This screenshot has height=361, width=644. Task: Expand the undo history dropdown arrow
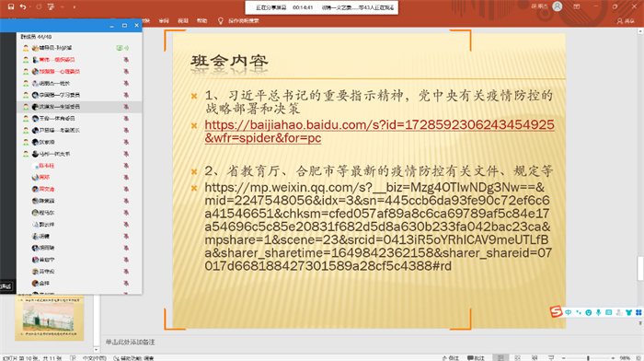pos(30,7)
